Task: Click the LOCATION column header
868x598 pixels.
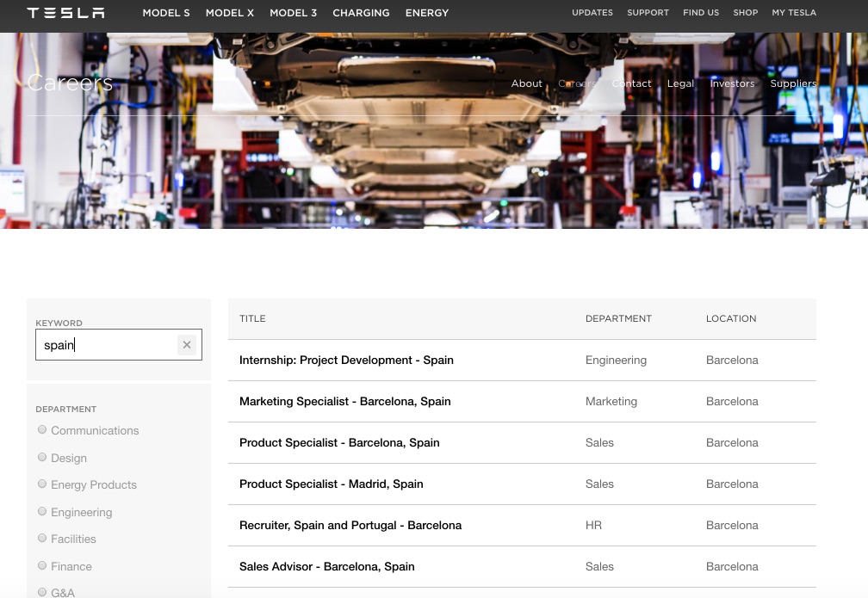Action: click(x=731, y=318)
